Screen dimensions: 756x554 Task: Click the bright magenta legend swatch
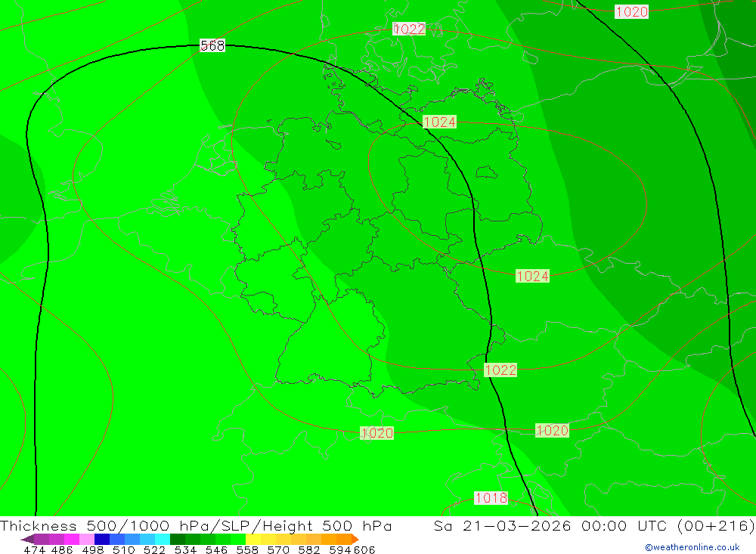(x=70, y=539)
